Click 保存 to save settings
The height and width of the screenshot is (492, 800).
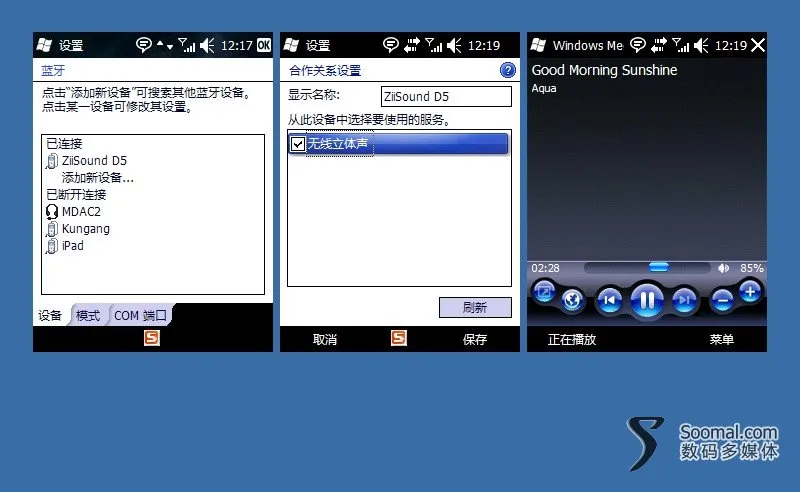(475, 339)
